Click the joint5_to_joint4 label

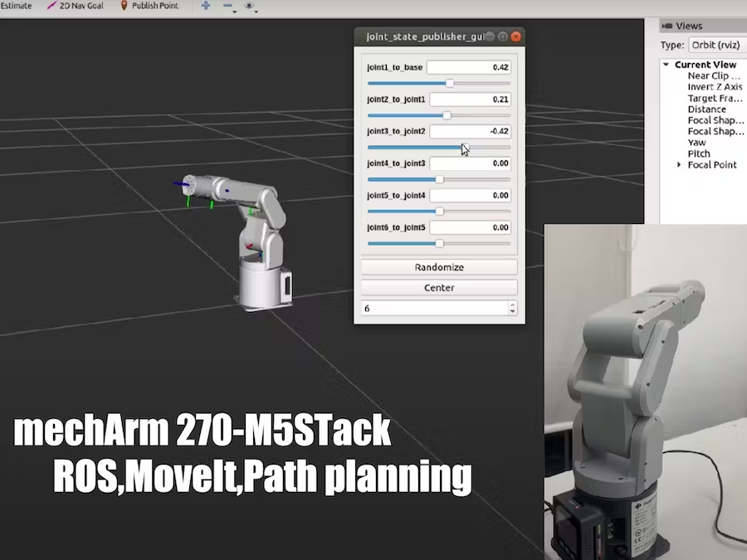396,195
